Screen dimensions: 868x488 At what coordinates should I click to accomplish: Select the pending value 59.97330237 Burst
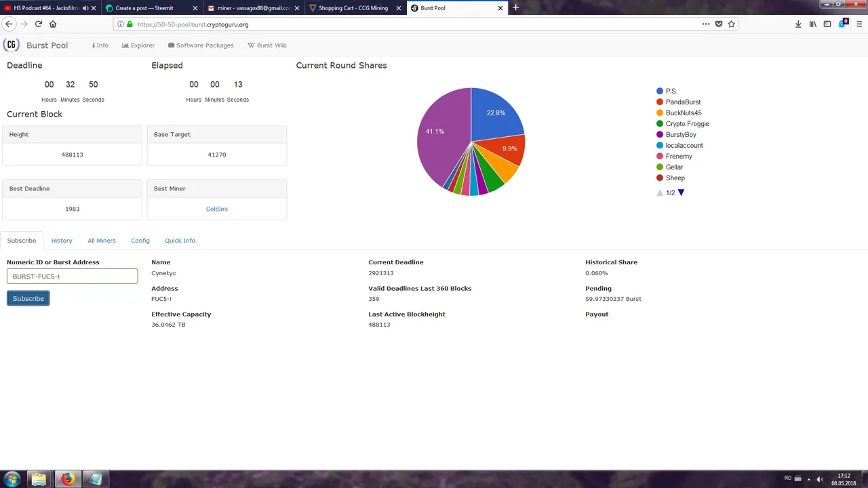[613, 299]
